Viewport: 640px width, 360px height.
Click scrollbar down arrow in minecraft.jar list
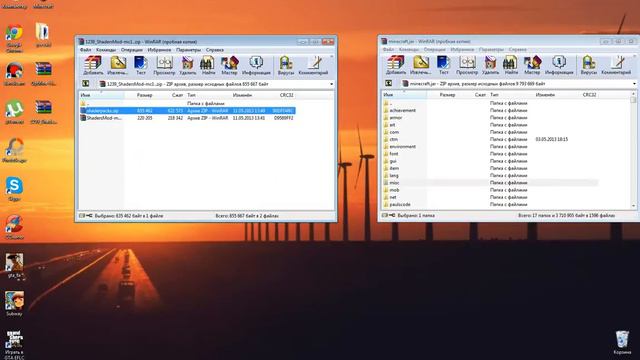pyautogui.click(x=633, y=206)
